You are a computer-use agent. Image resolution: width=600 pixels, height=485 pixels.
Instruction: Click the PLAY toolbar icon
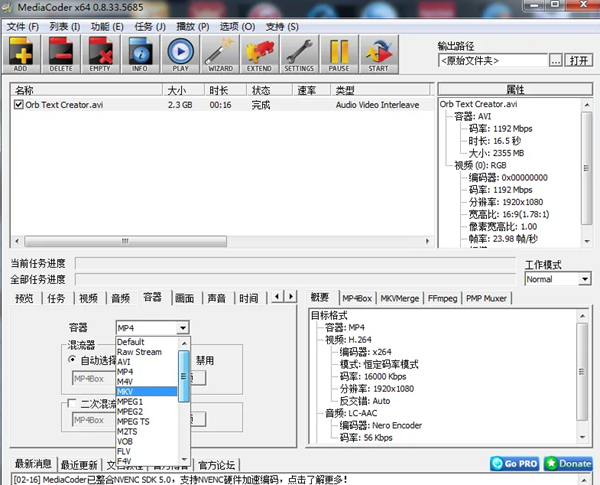[180, 54]
